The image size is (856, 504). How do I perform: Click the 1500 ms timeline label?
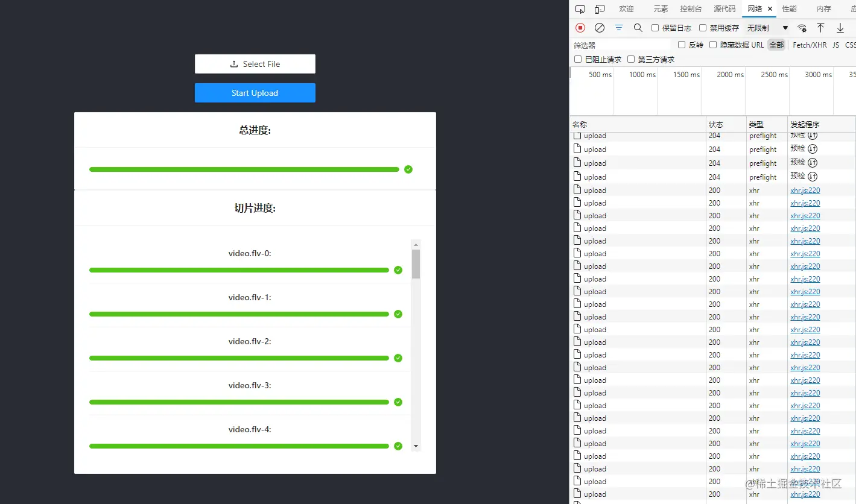[686, 75]
